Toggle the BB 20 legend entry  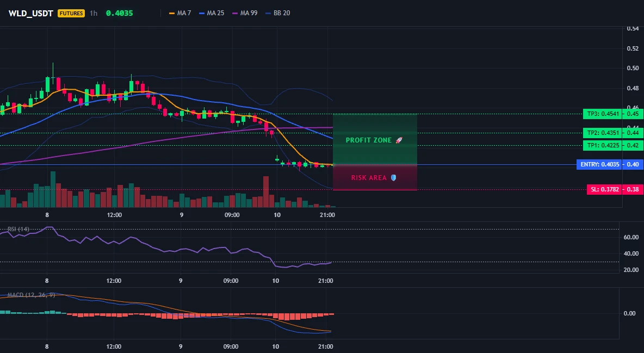(x=277, y=13)
